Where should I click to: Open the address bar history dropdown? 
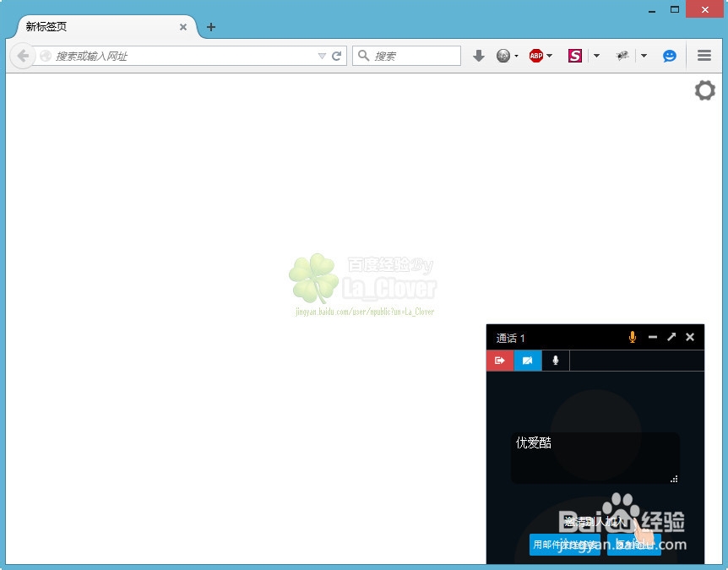(x=322, y=57)
